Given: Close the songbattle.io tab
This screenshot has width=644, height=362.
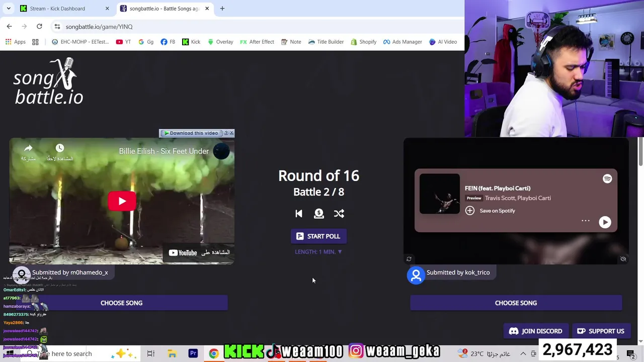Looking at the screenshot, I should (207, 9).
